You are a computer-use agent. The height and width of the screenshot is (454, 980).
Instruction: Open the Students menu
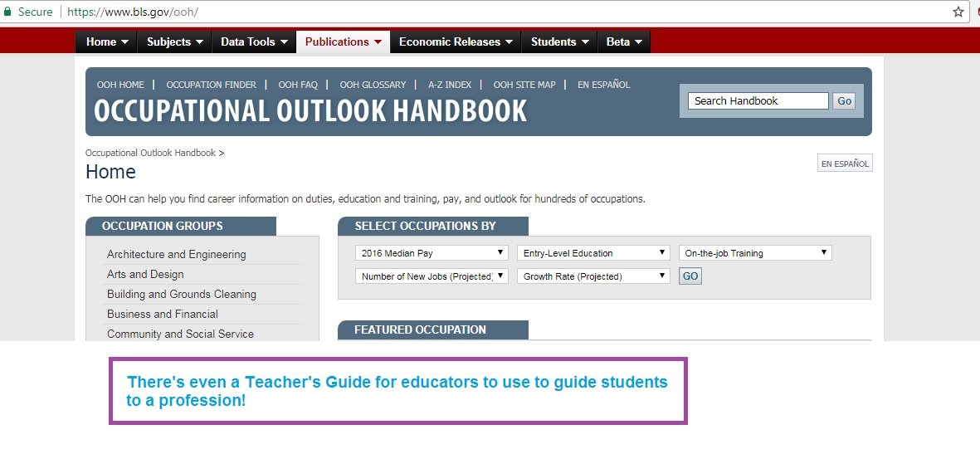click(559, 41)
